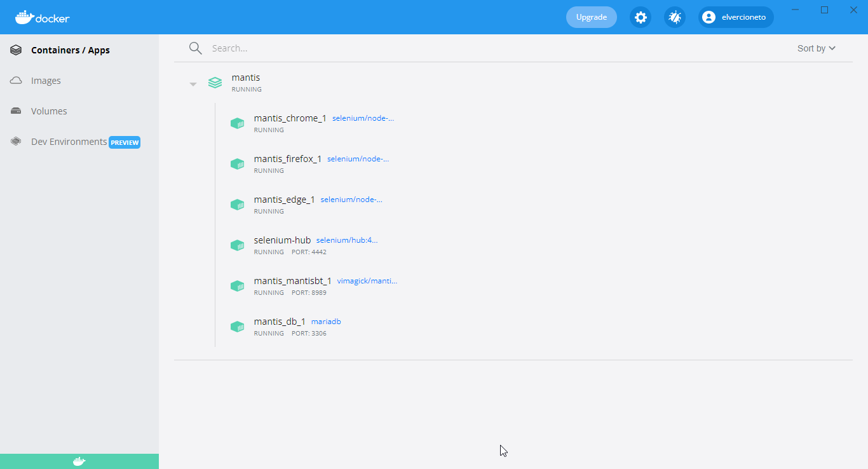The height and width of the screenshot is (469, 868).
Task: Select the mantis_chrome_1 container name
Action: (x=290, y=118)
